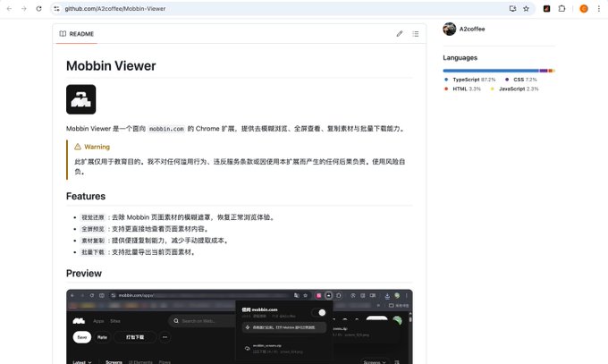Open the README outline list icon
608x364 pixels.
pos(415,34)
